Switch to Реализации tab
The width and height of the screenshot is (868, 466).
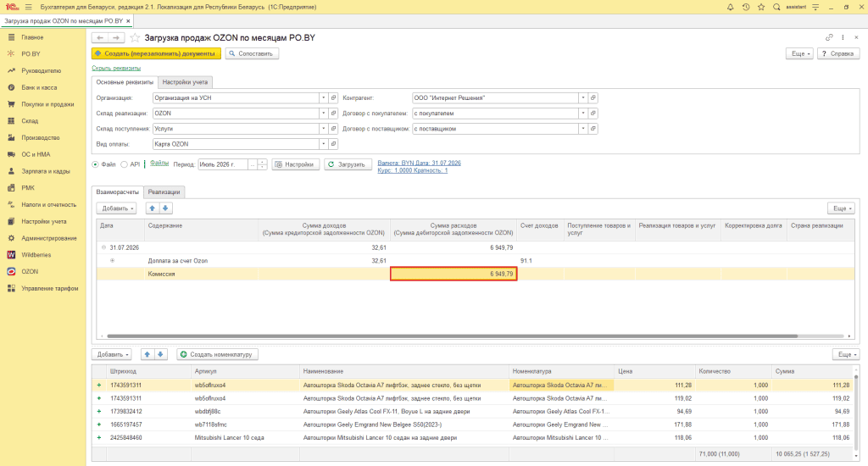click(164, 192)
